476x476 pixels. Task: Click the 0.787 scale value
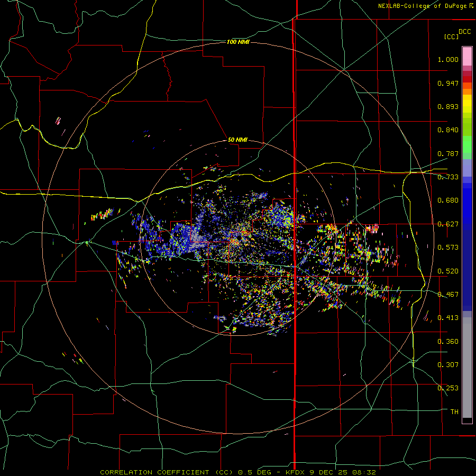coord(448,153)
